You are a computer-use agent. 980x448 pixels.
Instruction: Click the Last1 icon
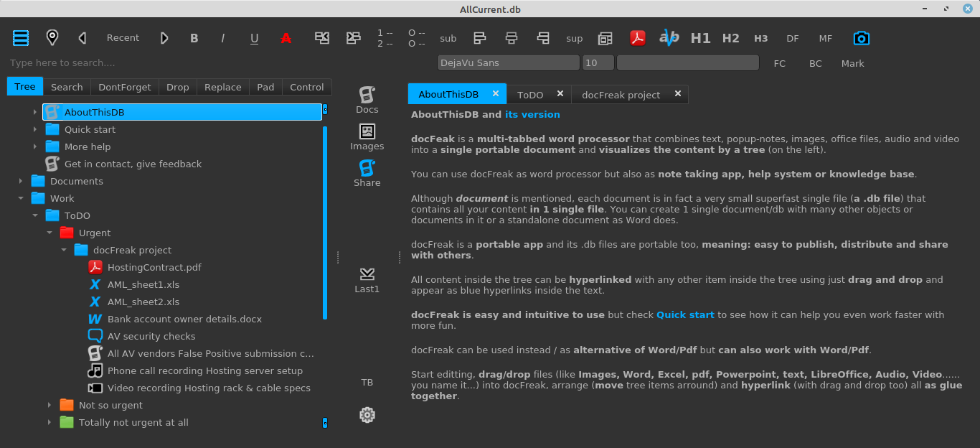click(x=367, y=280)
